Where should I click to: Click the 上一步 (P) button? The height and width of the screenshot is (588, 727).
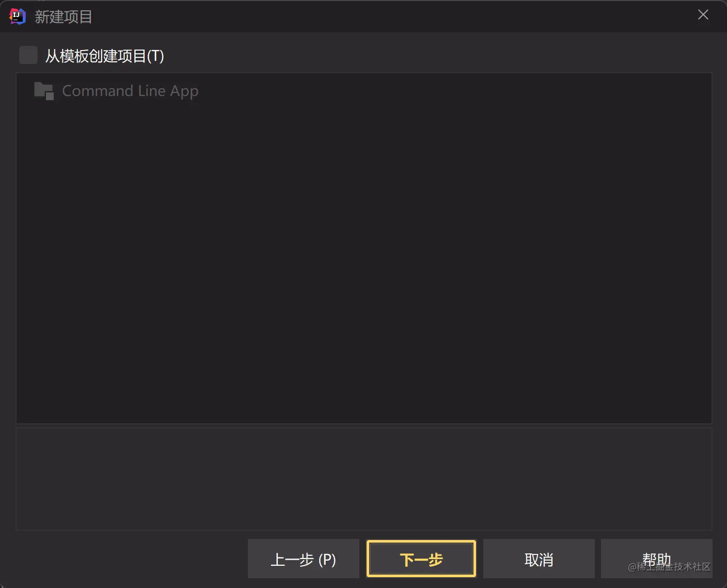tap(304, 559)
